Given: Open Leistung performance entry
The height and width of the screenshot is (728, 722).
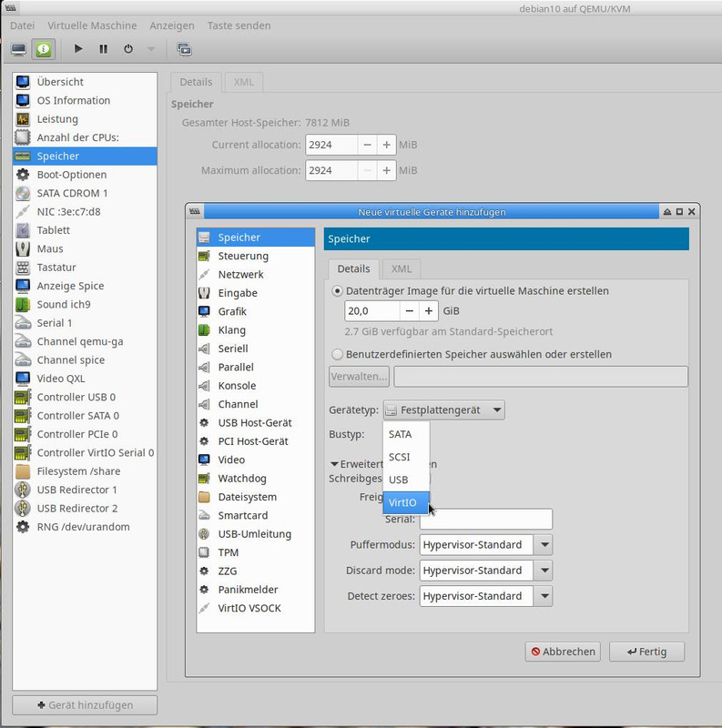Looking at the screenshot, I should coord(85,119).
